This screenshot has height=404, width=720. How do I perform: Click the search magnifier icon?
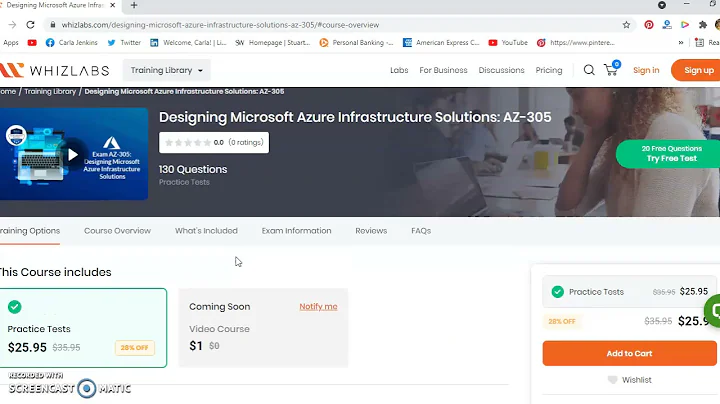589,70
